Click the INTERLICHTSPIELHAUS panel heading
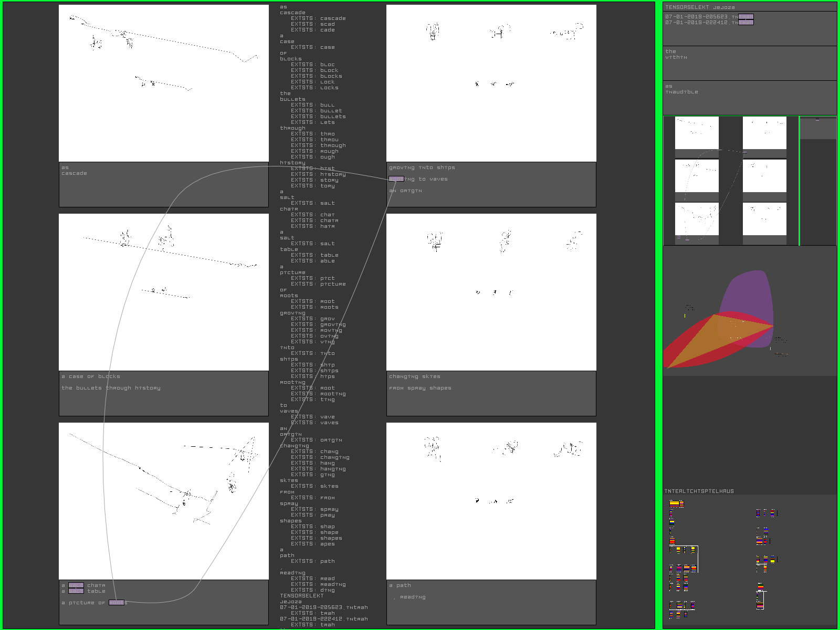 pyautogui.click(x=699, y=491)
